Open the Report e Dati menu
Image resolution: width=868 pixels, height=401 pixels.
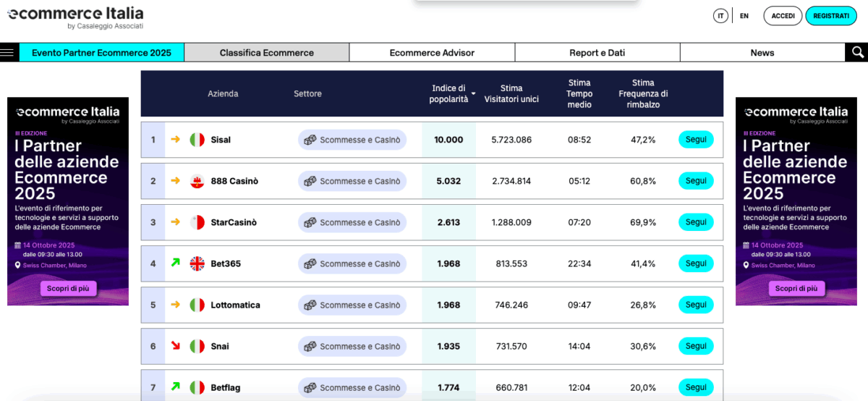597,53
